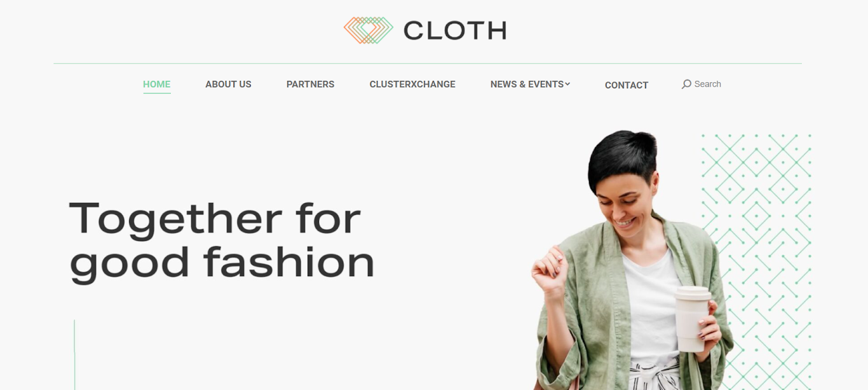Click the word "Together" in the headline

click(175, 219)
